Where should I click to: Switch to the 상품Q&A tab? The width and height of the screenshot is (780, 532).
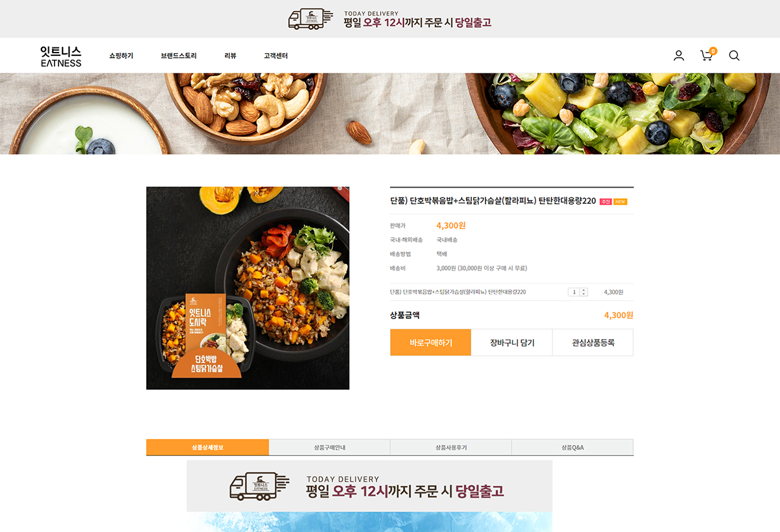pos(573,448)
